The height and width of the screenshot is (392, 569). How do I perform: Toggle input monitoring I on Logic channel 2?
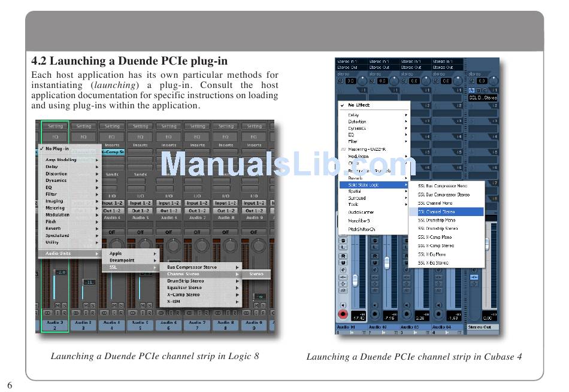click(x=58, y=312)
